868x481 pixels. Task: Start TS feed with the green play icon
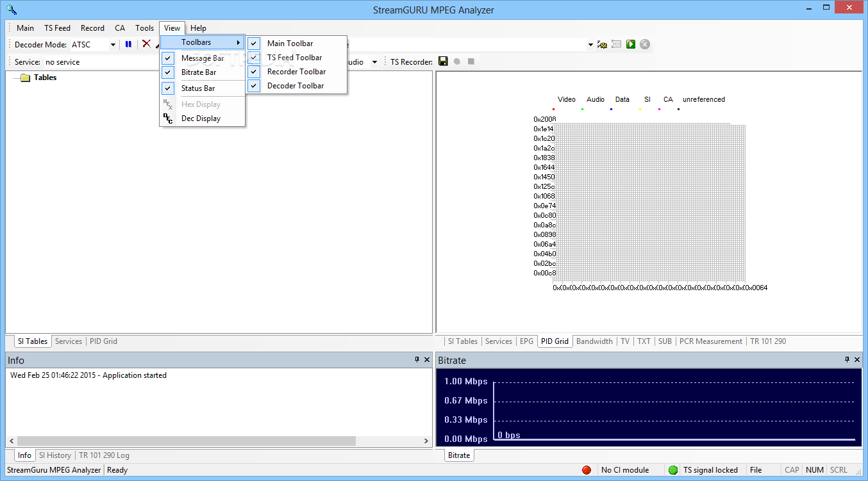[x=631, y=44]
